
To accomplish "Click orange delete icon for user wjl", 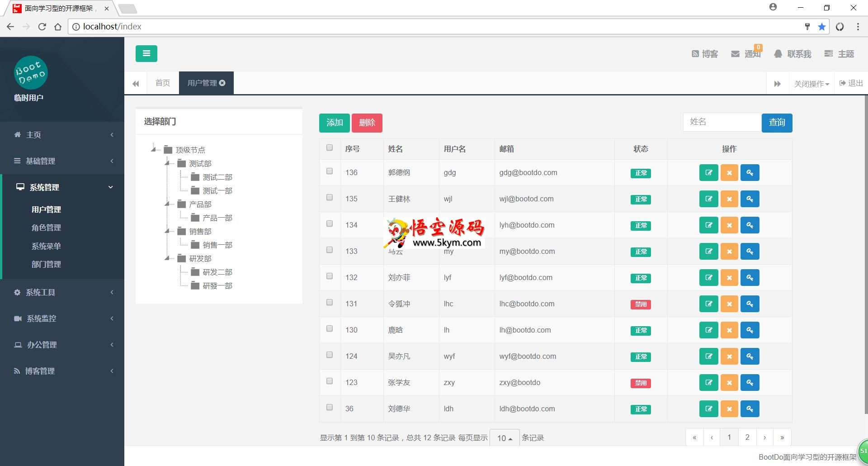I will coord(729,199).
